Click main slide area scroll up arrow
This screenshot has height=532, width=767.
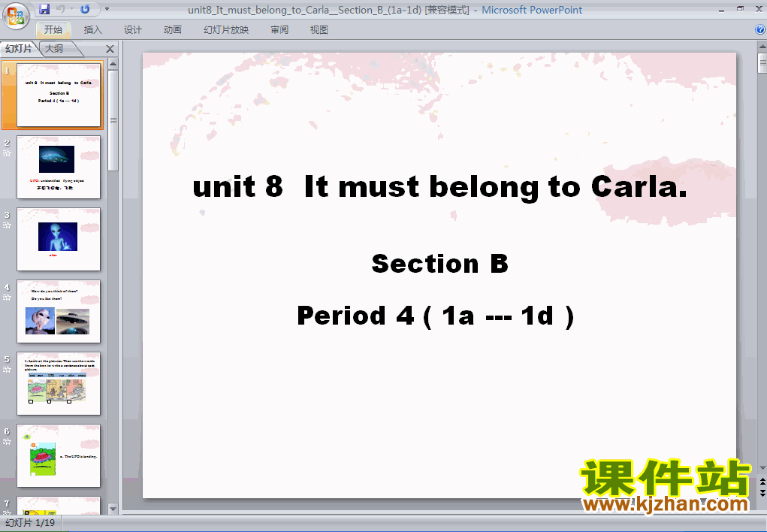coord(762,47)
